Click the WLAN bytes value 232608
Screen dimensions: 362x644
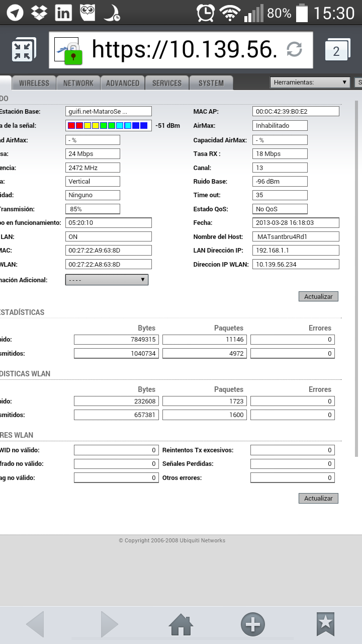coord(116,401)
